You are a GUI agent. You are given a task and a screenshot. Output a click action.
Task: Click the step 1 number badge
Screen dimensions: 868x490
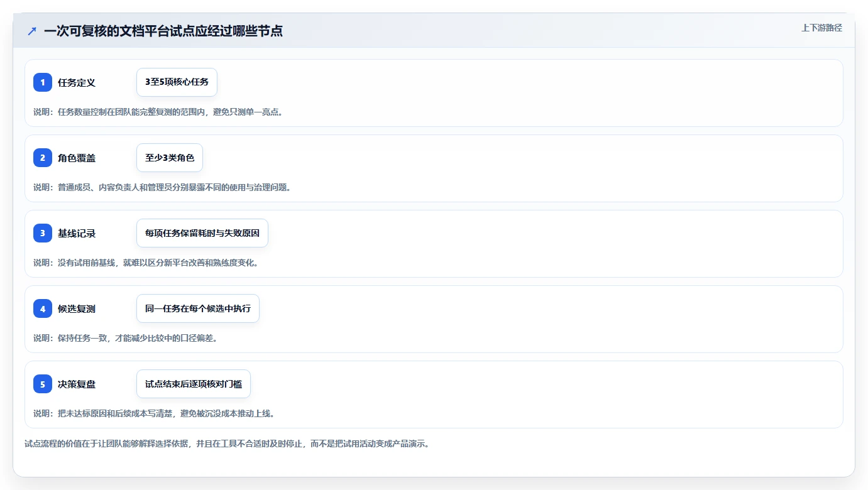point(43,82)
